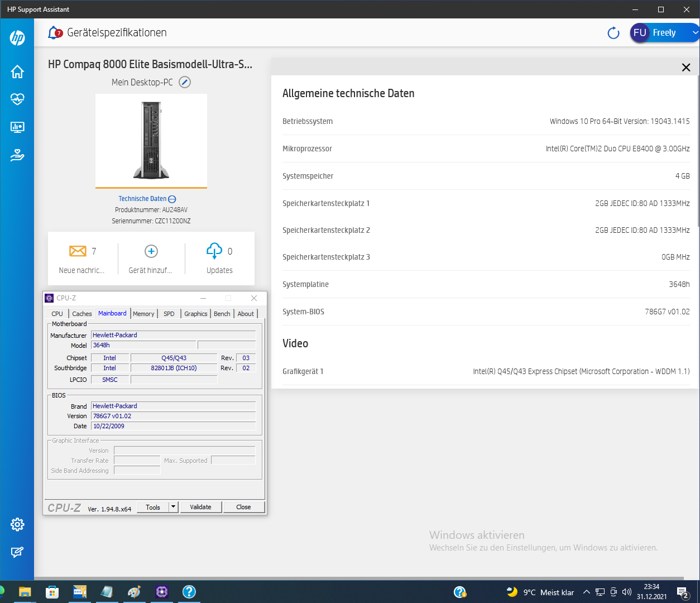Open the updates cloud download icon
Screen dimensions: 700x603
[214, 251]
